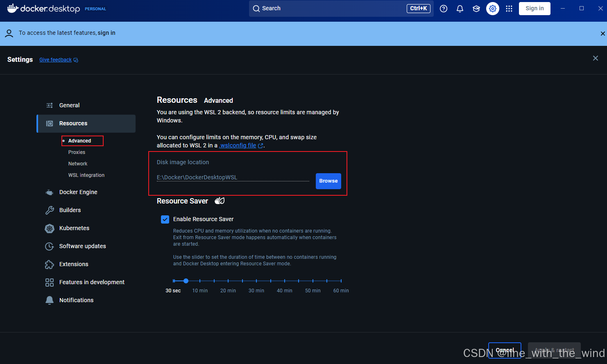This screenshot has height=364, width=607.
Task: Open the Proxies sub-item
Action: 77,152
